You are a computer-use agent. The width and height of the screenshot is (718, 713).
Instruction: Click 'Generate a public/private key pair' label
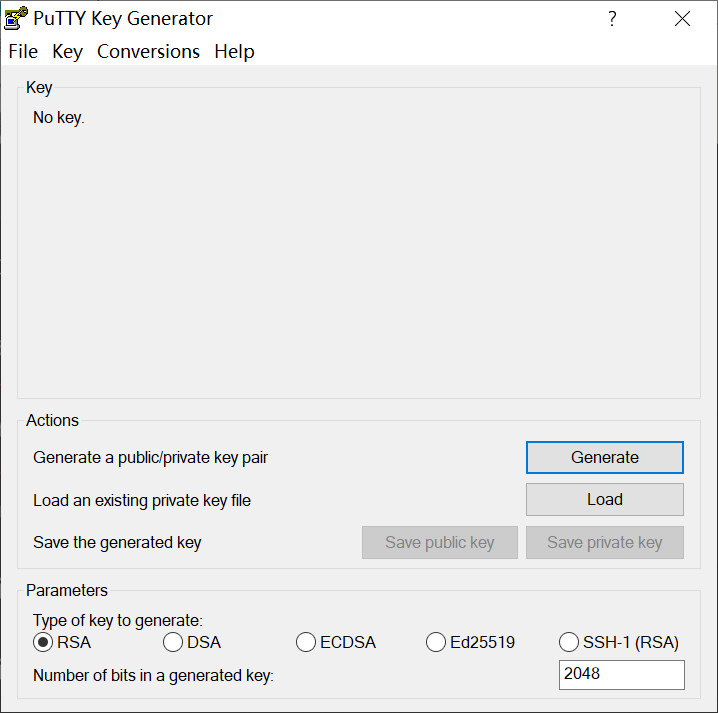point(150,457)
